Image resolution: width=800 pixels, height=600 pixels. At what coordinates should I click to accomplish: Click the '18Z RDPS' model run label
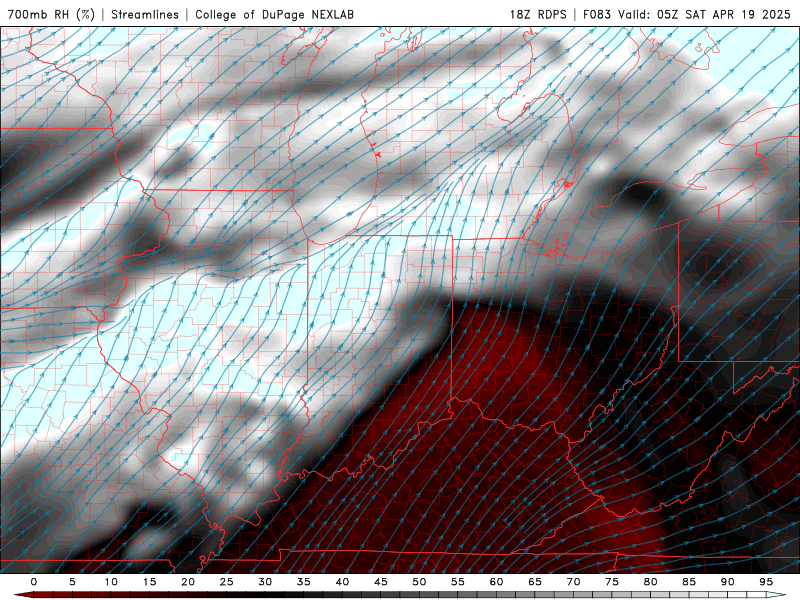[x=538, y=14]
